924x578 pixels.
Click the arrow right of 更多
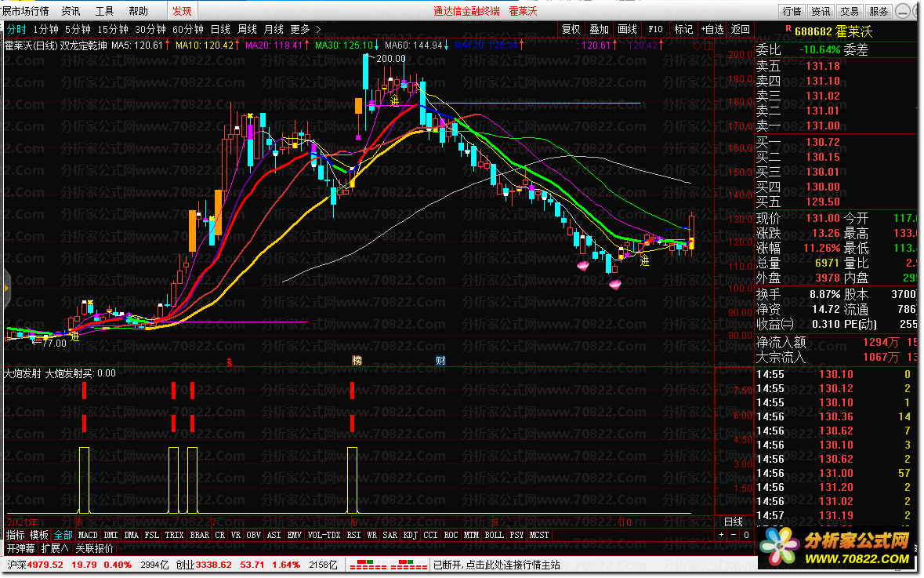(319, 30)
